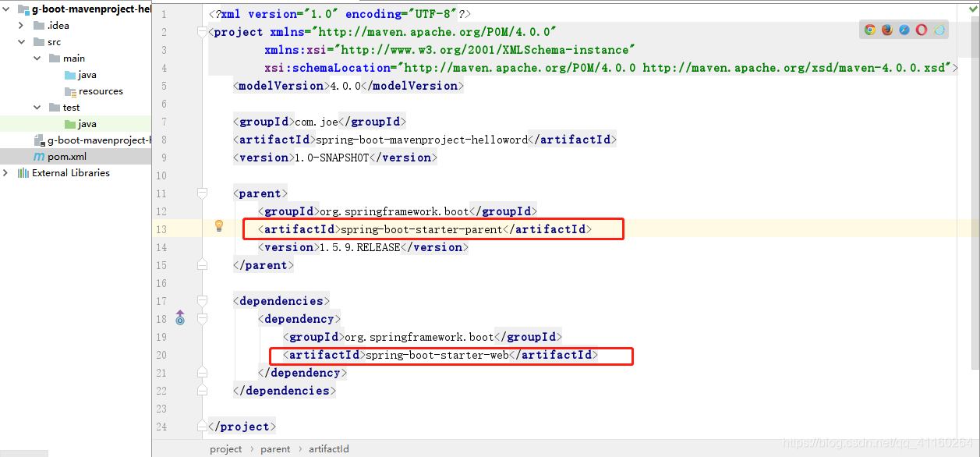Click line number 1 in gutter
This screenshot has height=457, width=980.
point(164,15)
